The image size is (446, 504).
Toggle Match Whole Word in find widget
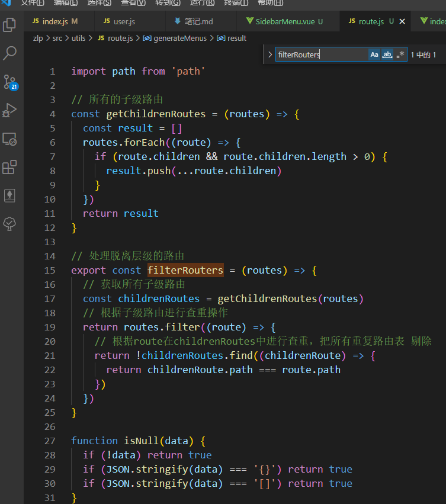click(x=387, y=54)
